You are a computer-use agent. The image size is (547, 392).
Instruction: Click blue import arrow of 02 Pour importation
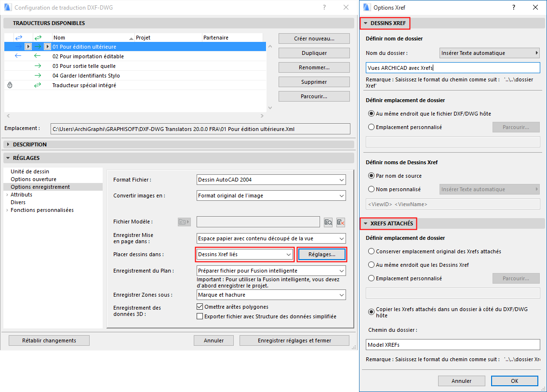18,56
